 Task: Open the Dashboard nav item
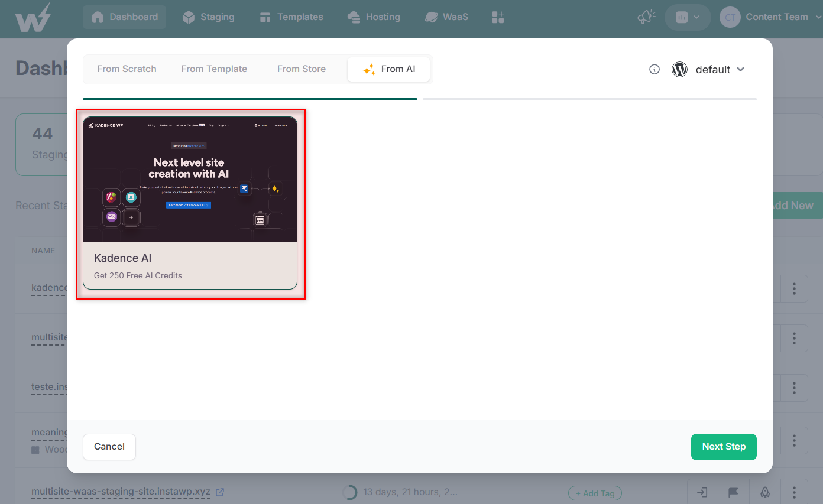124,17
